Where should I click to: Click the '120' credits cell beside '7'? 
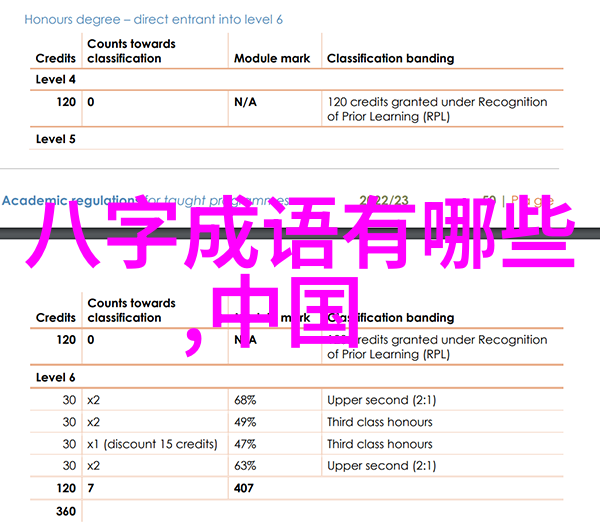coord(66,488)
